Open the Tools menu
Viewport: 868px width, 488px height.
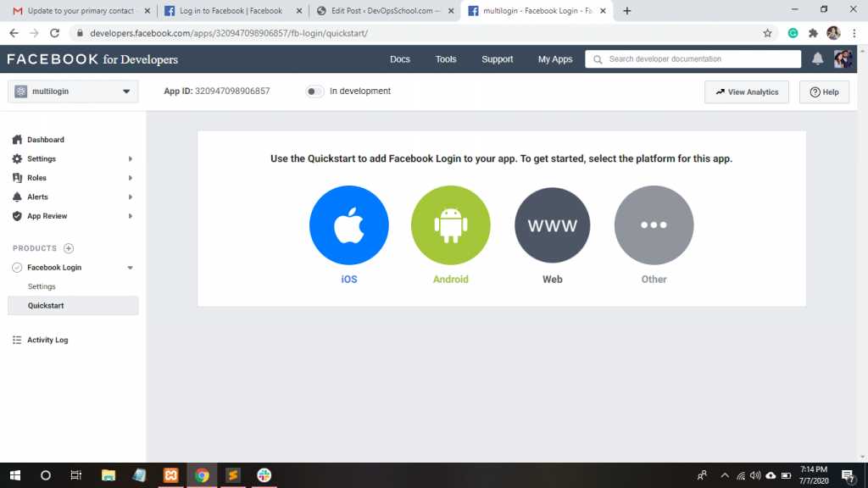446,59
